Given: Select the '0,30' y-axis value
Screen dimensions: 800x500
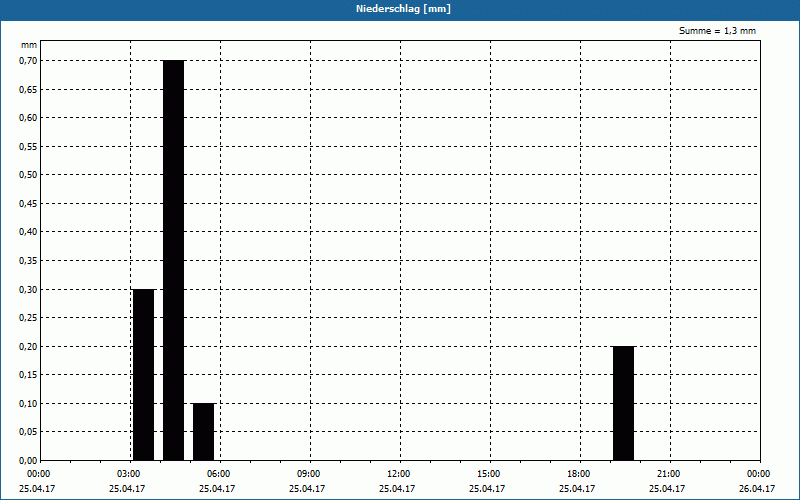Looking at the screenshot, I should [28, 289].
